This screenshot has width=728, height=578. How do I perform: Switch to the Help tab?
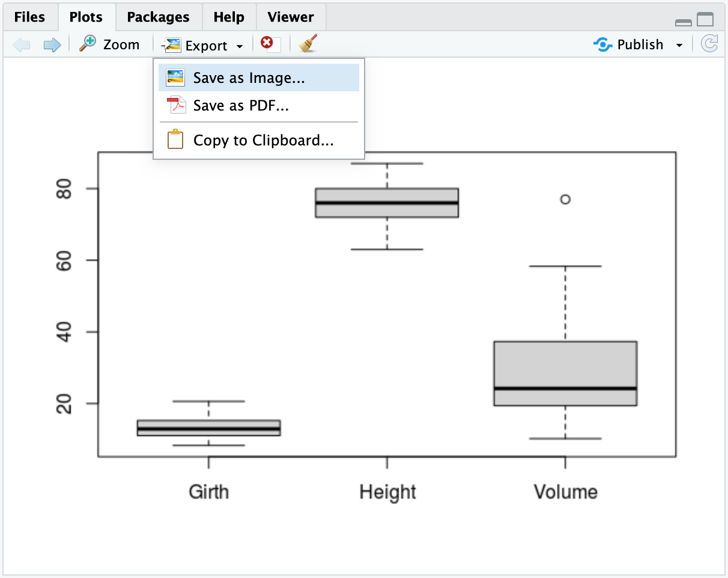[229, 17]
